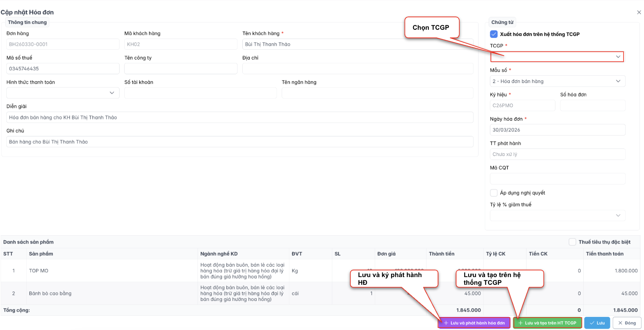This screenshot has width=644, height=330.
Task: Click into the Ghi chú field
Action: pyautogui.click(x=239, y=142)
